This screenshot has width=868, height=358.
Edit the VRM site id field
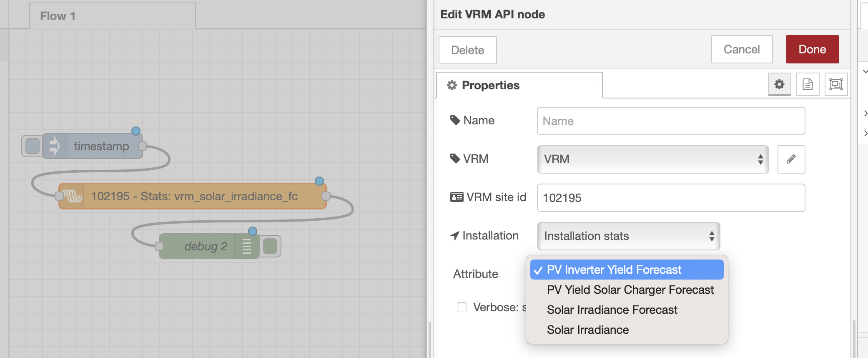[x=671, y=198]
